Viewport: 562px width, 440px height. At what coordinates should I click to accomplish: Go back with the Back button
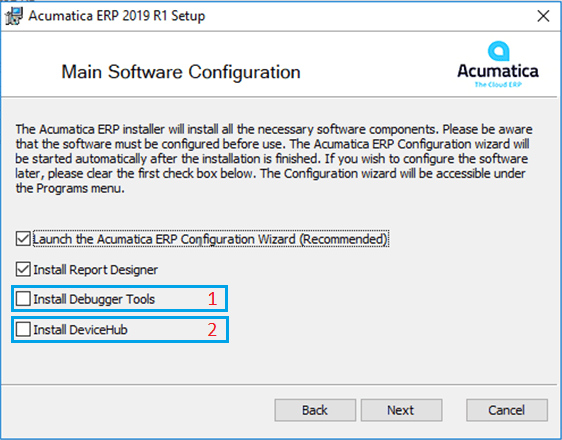pyautogui.click(x=315, y=410)
